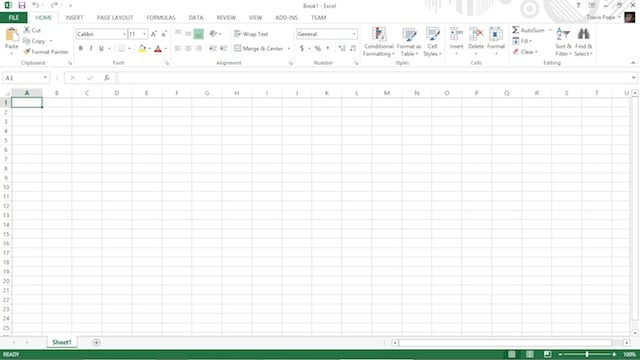Open Conditional Formatting in Styles group

tap(379, 42)
